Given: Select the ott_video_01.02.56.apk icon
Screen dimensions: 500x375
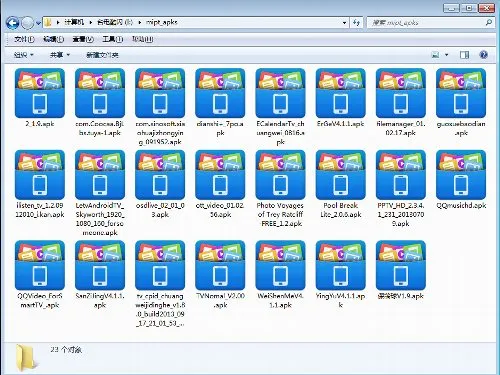Looking at the screenshot, I should [220, 175].
